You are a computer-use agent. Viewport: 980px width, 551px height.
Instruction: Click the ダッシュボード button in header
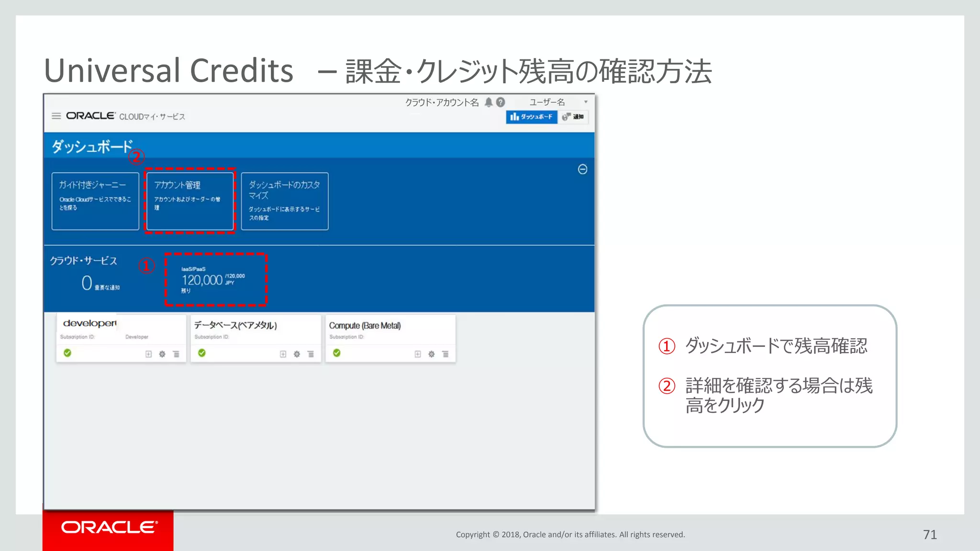point(532,117)
